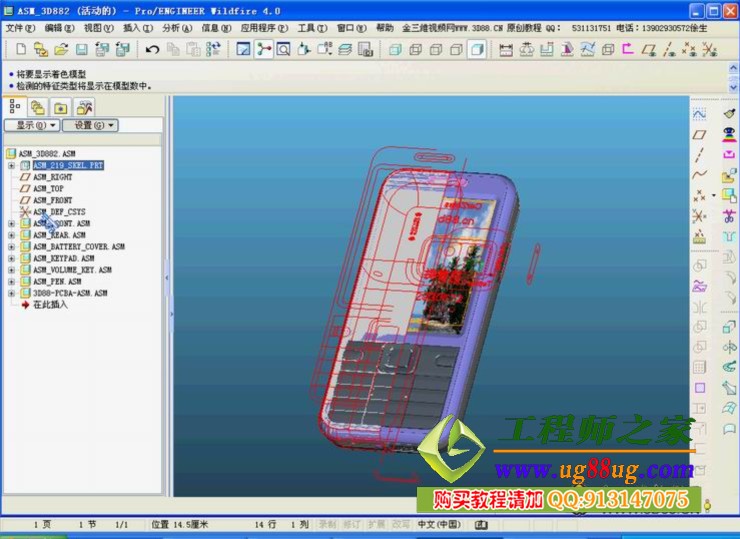The height and width of the screenshot is (539, 740).
Task: Click message area scroll-down arrow
Action: tap(733, 87)
